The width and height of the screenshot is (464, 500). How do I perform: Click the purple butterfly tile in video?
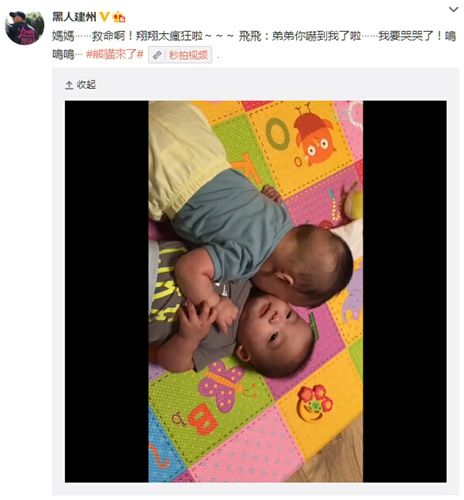tap(223, 386)
